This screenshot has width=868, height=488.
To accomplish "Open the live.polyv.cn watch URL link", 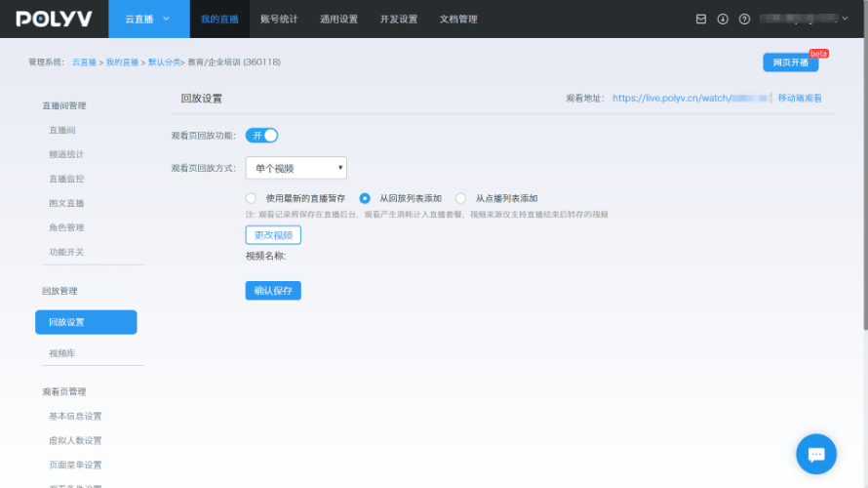I will [671, 99].
